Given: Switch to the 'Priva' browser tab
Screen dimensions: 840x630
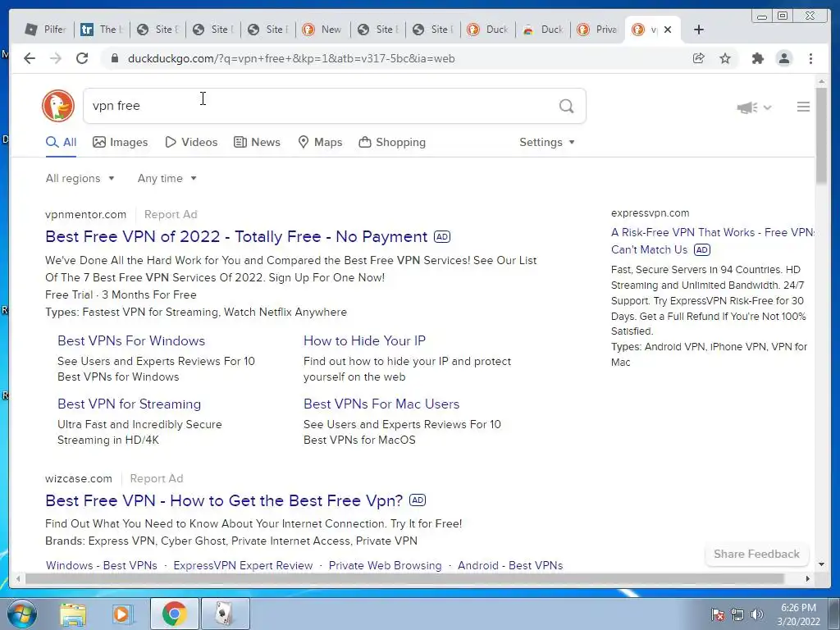Looking at the screenshot, I should pos(597,30).
